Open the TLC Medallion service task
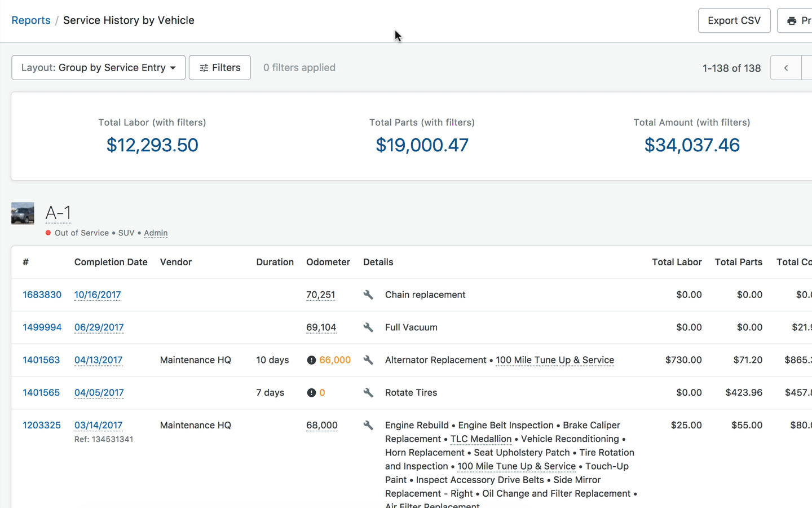This screenshot has width=812, height=508. (x=481, y=439)
